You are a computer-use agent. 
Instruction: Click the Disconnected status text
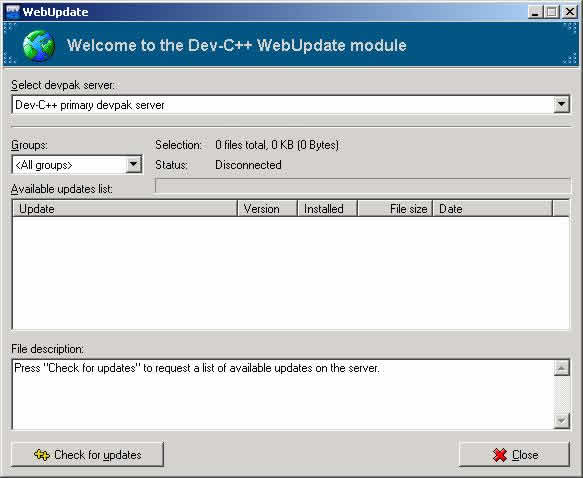248,165
